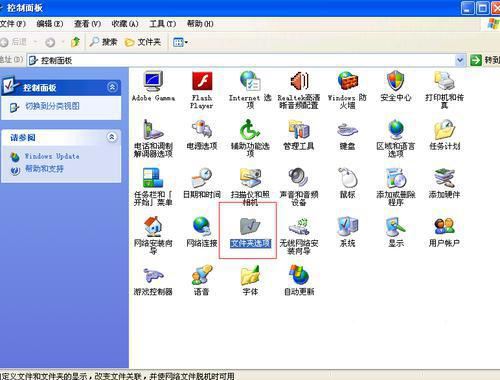Open the 工具(T) menu
500x380 pixels.
click(163, 24)
